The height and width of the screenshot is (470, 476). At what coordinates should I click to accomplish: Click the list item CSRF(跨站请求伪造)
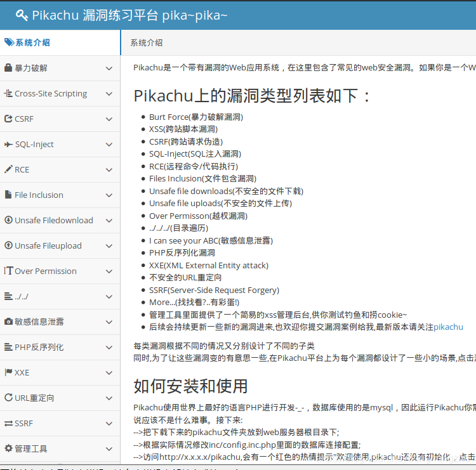pos(186,141)
